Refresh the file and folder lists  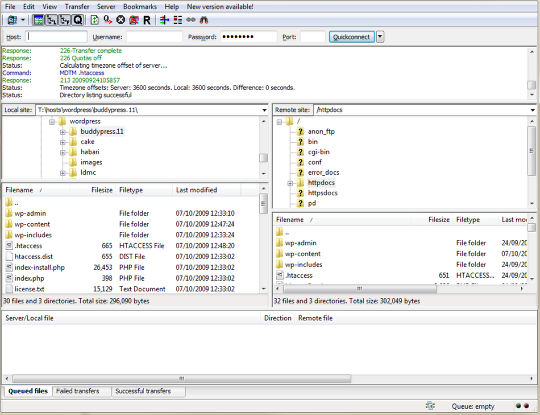pyautogui.click(x=94, y=20)
